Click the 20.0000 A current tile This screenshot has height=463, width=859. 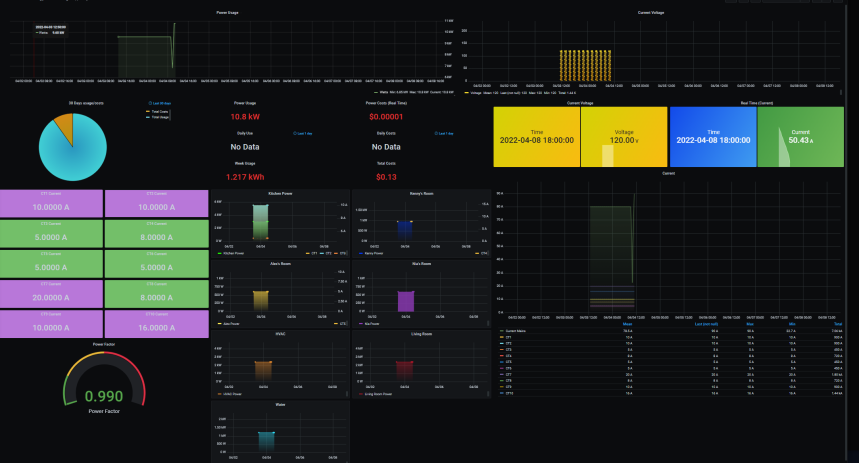click(50, 295)
